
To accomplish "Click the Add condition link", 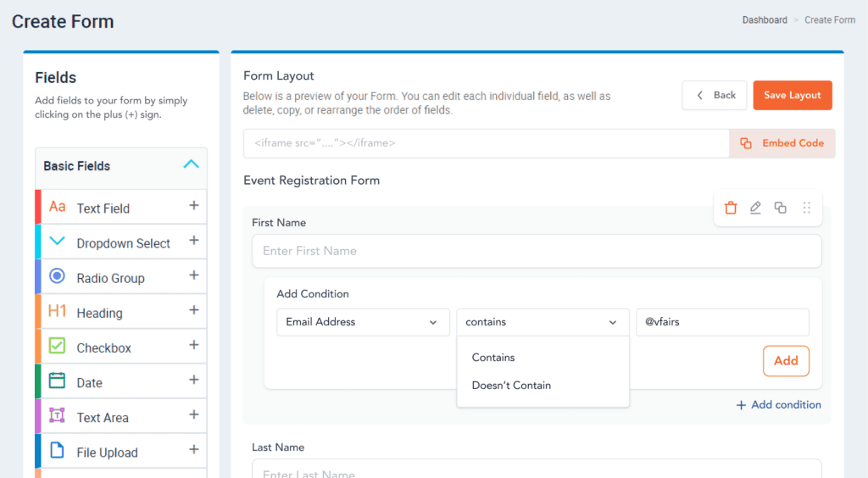I will coord(778,405).
